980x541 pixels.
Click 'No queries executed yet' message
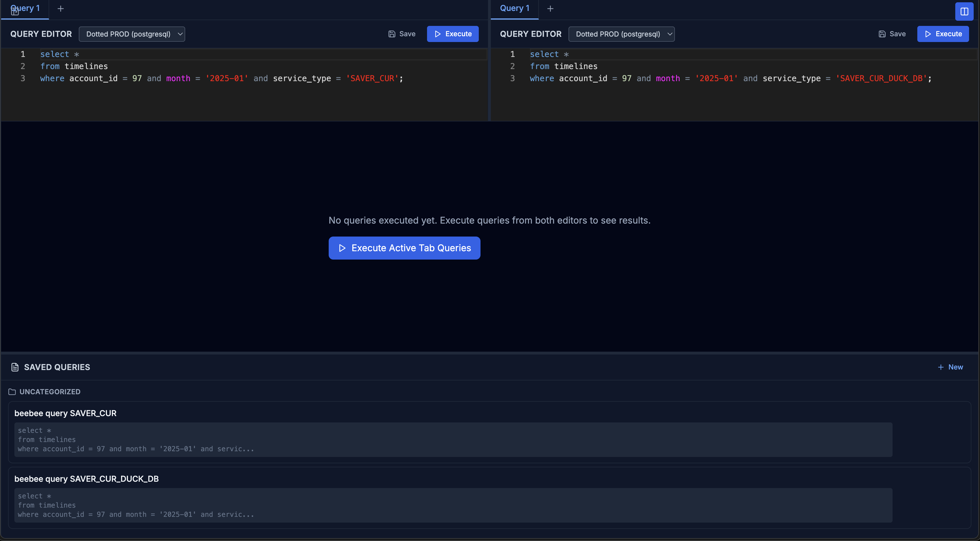tap(489, 220)
